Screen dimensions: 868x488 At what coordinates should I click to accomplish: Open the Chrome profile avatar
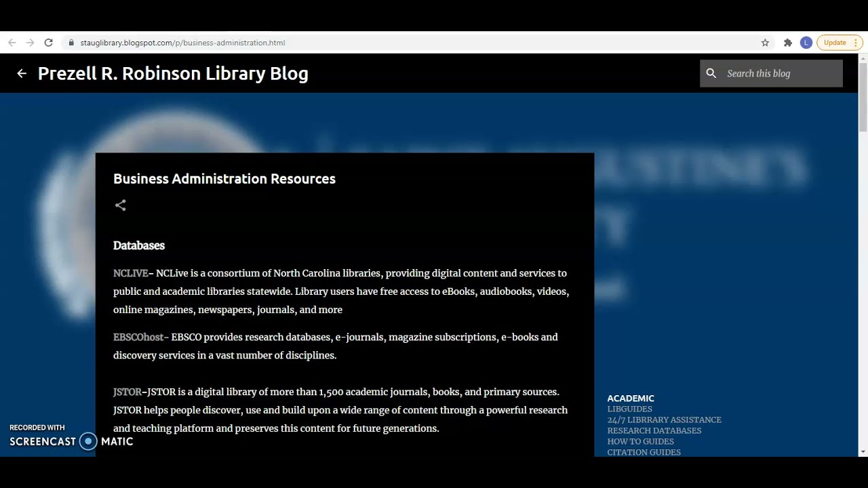(806, 43)
